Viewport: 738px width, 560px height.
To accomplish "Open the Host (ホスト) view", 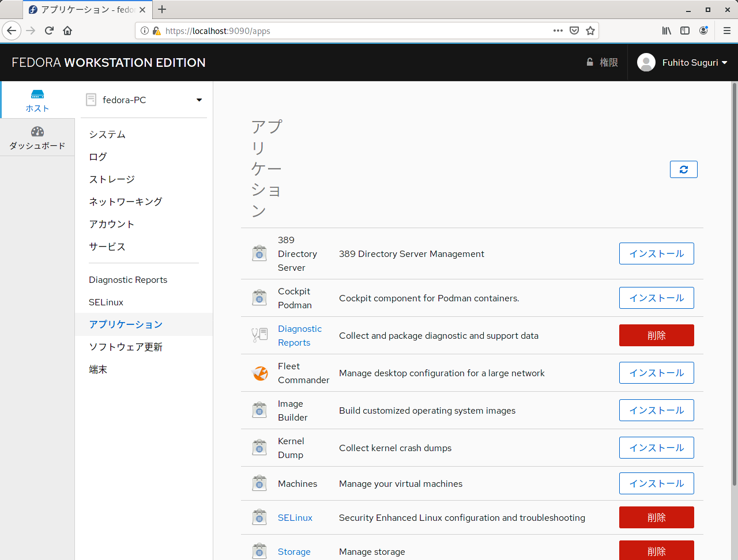I will pyautogui.click(x=37, y=100).
